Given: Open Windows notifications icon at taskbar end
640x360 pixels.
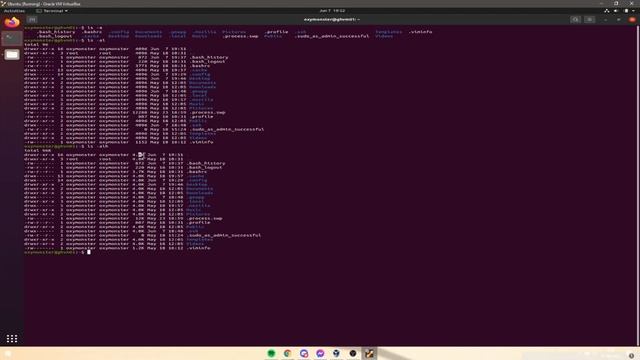Looking at the screenshot, I should click(x=631, y=356).
